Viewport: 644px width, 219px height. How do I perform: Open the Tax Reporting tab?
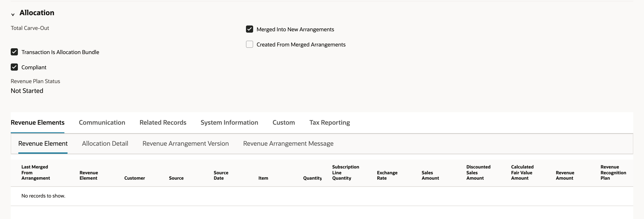[x=330, y=122]
